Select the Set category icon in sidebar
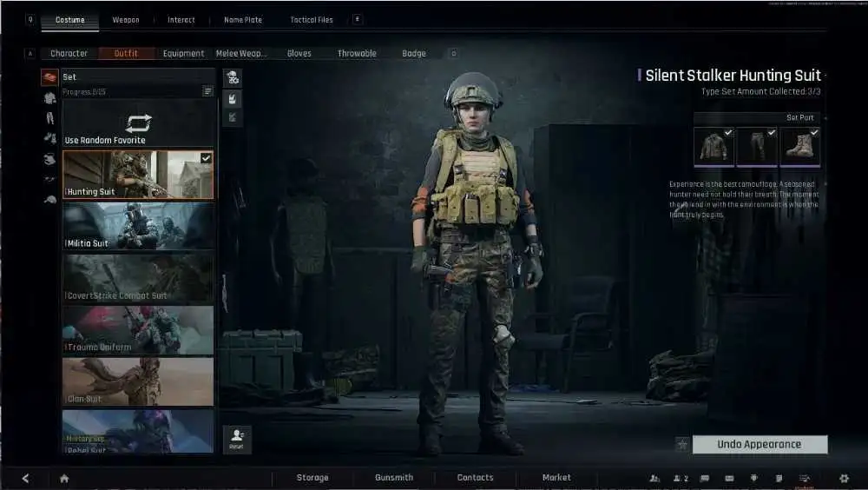 49,77
